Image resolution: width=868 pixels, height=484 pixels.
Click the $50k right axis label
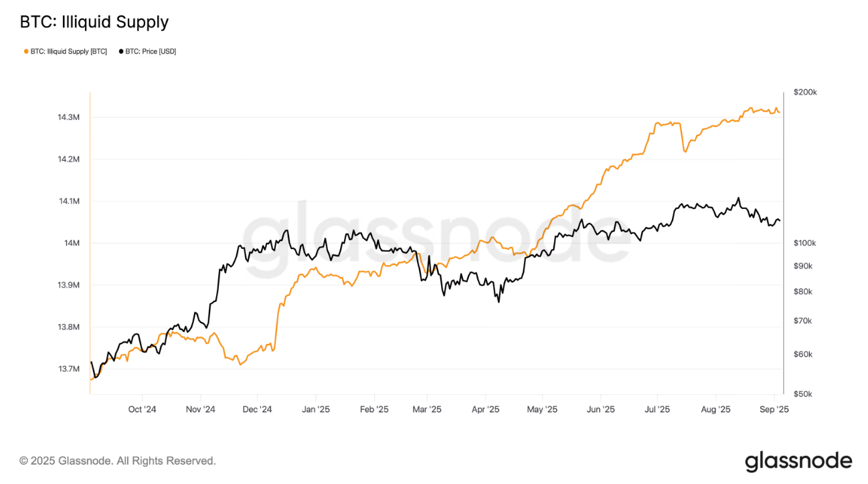click(802, 394)
